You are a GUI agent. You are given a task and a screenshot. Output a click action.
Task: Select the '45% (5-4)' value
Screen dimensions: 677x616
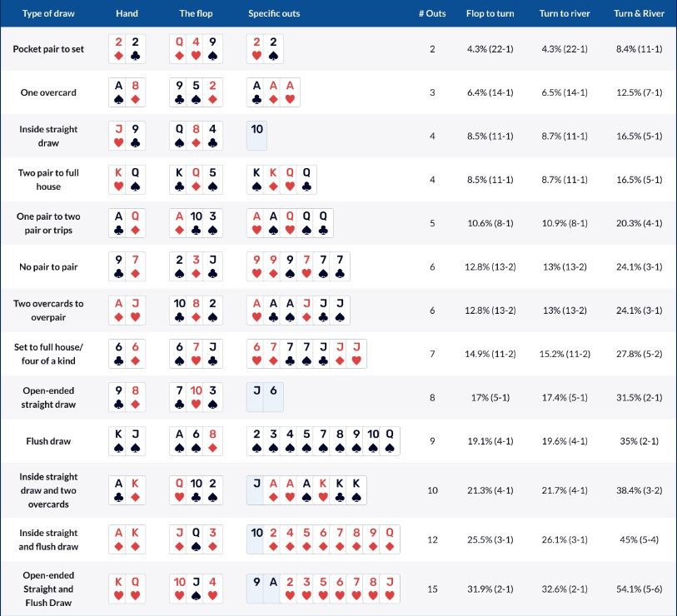[x=639, y=539]
